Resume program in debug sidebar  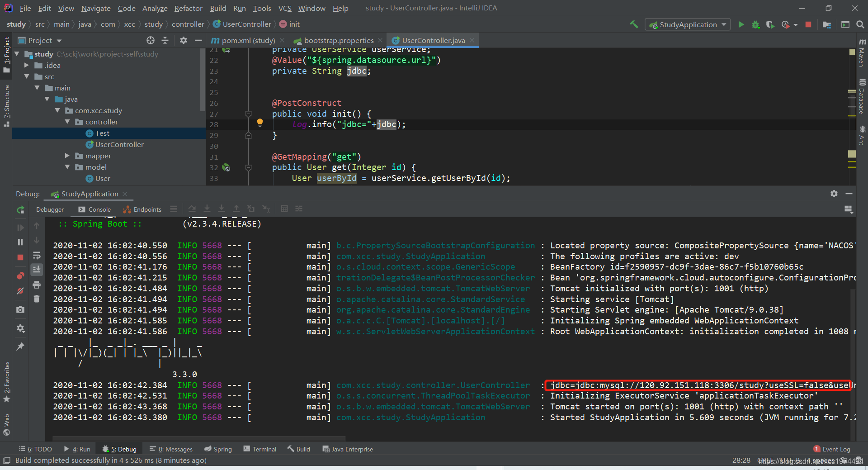coord(20,228)
